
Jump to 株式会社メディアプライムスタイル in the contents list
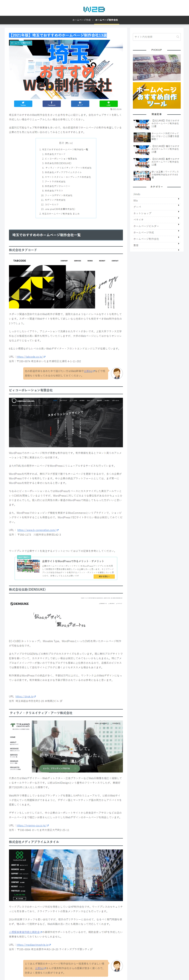63,172
